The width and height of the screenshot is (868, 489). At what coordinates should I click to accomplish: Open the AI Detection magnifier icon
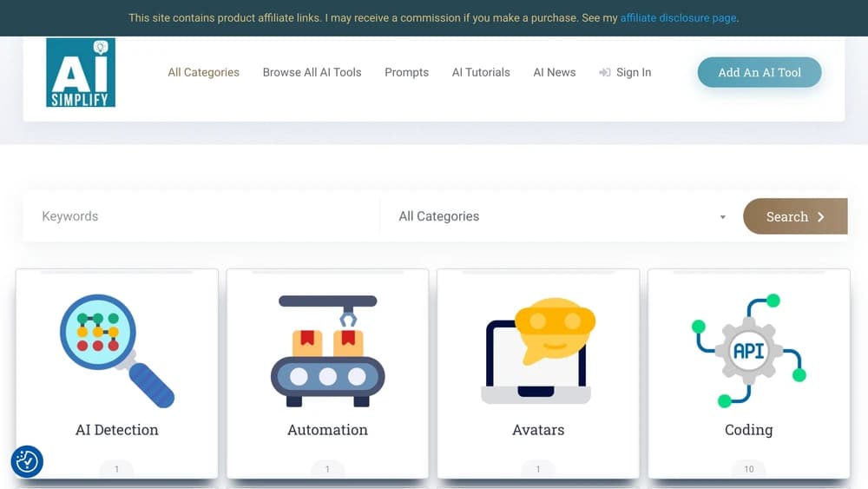tap(117, 351)
